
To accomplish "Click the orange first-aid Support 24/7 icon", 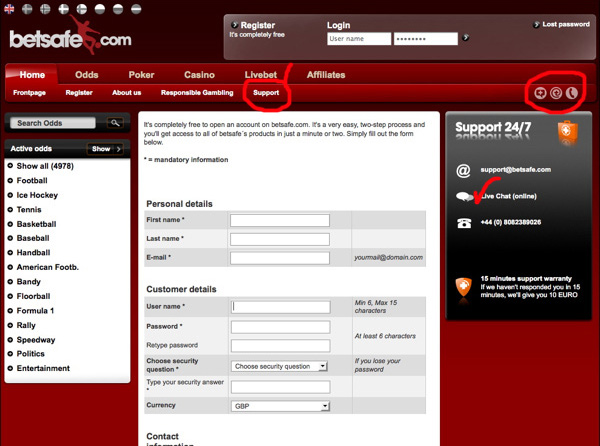I will (568, 131).
